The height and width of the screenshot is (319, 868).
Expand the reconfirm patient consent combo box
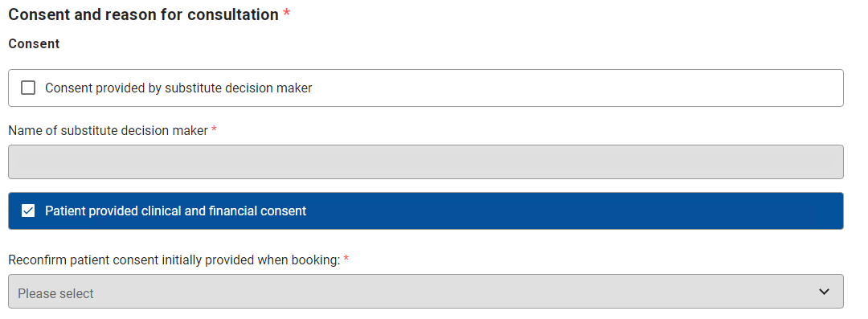coord(426,292)
